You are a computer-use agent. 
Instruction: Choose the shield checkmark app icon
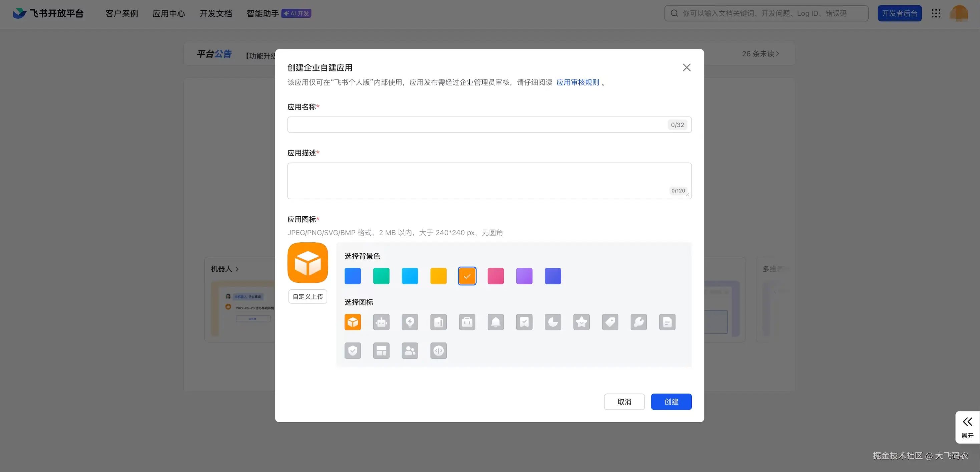point(353,350)
